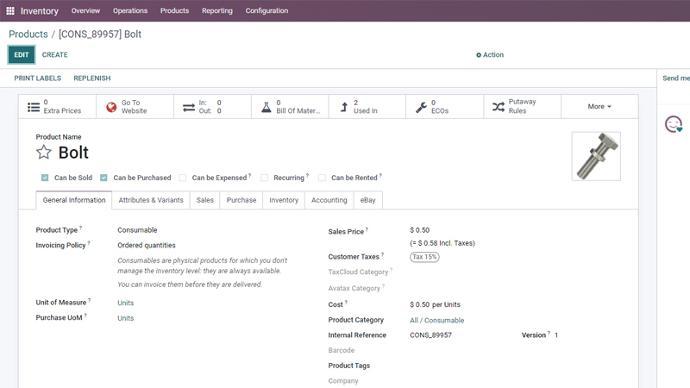Click the Send message button
Viewport: 690px width, 388px height.
(676, 78)
